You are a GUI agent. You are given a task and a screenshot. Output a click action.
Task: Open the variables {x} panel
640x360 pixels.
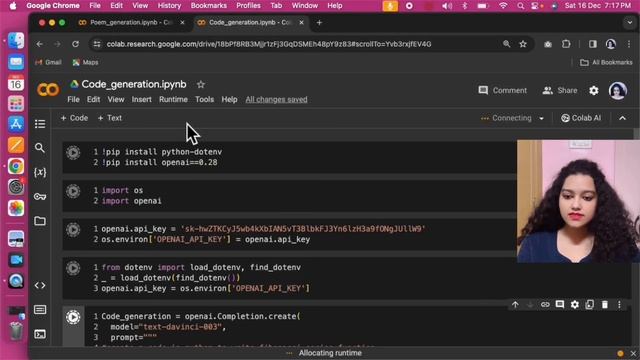click(x=40, y=172)
